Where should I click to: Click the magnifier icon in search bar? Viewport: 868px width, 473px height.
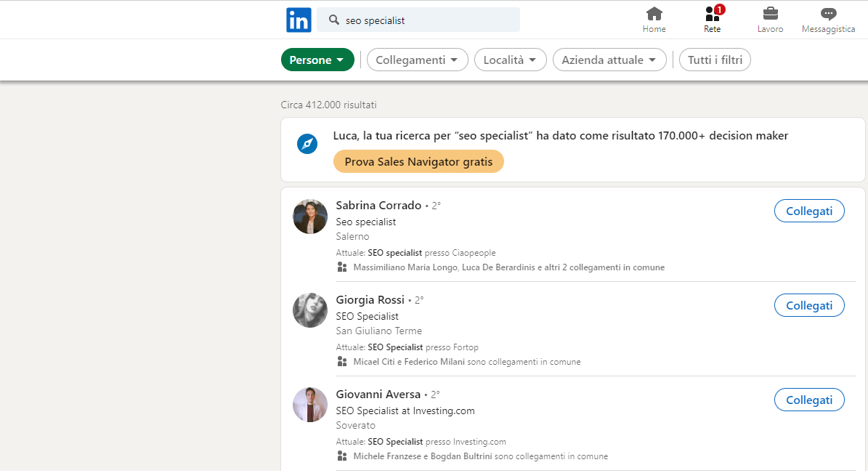point(334,20)
